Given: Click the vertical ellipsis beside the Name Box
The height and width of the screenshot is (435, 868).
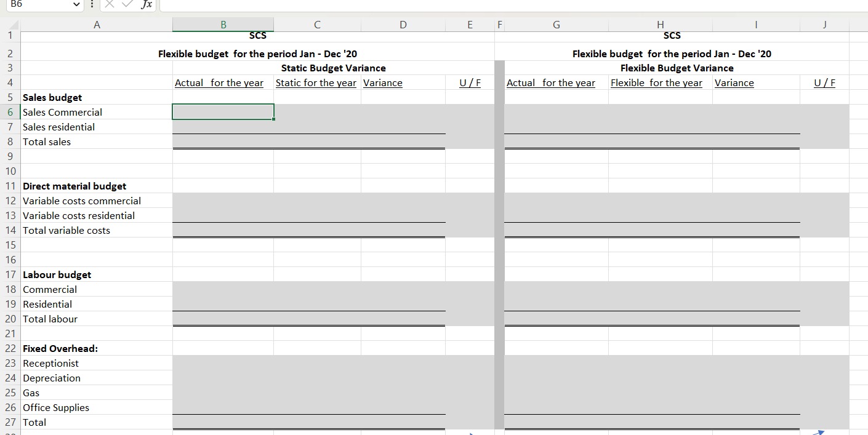Looking at the screenshot, I should click(90, 6).
